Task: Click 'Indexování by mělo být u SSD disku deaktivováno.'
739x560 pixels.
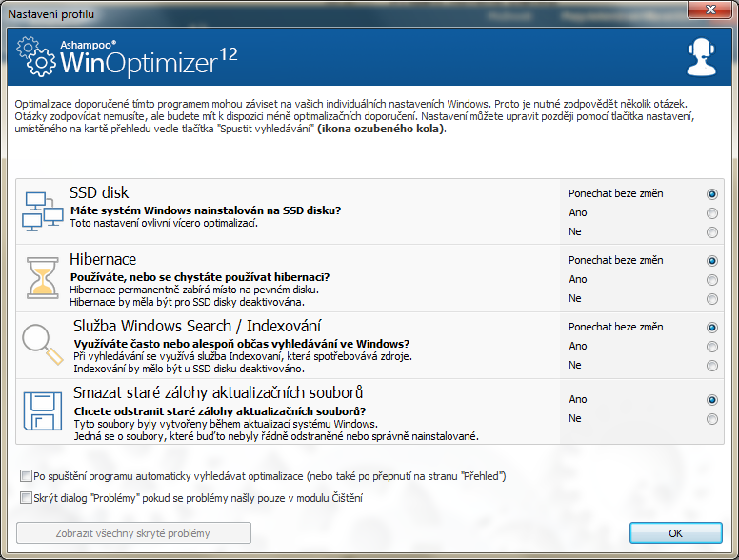Action: 189,369
